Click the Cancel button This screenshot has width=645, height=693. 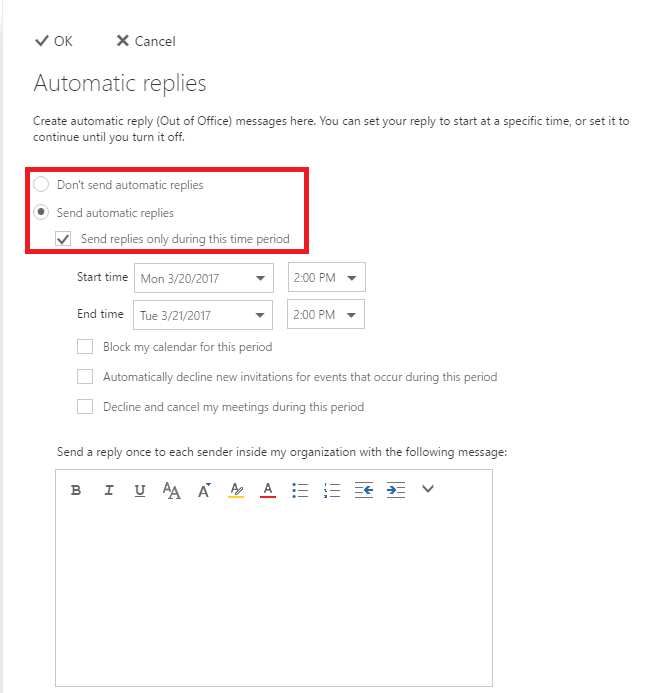point(146,41)
